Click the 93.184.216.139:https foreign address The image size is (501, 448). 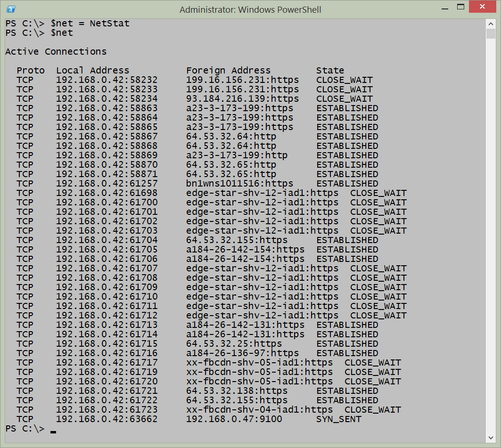tap(242, 99)
